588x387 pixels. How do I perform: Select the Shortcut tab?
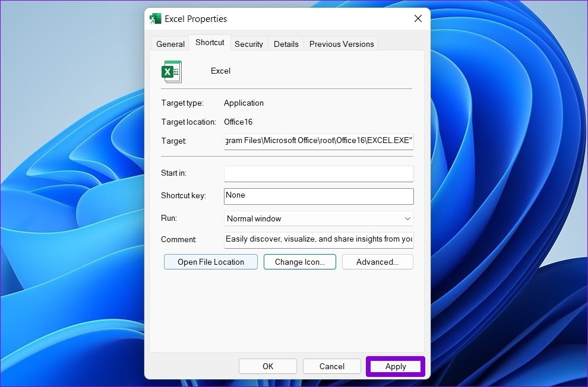coord(209,43)
